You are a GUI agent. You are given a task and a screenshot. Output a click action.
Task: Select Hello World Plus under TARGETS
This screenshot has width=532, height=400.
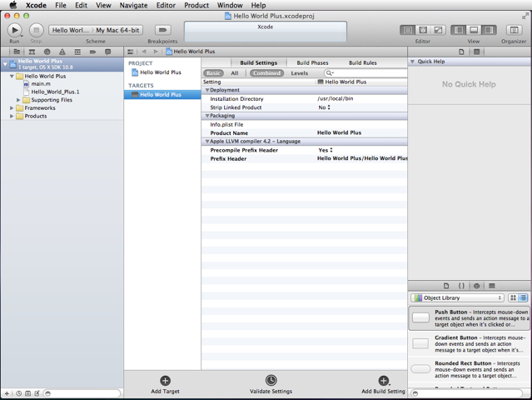162,95
